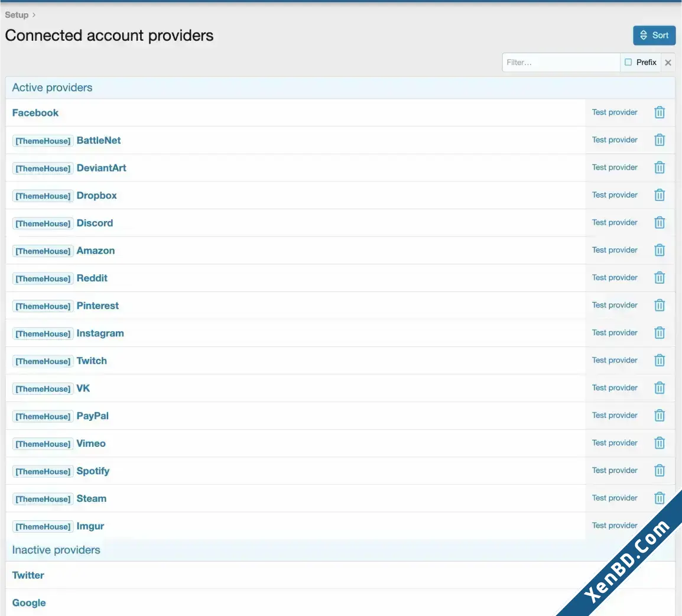
Task: Delete Steam provider via trash icon
Action: coord(660,498)
